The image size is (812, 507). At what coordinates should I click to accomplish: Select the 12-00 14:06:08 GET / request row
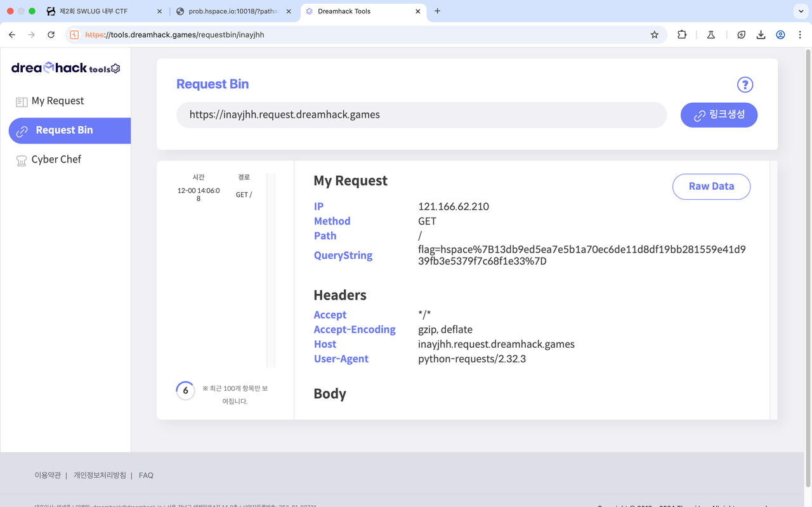216,194
